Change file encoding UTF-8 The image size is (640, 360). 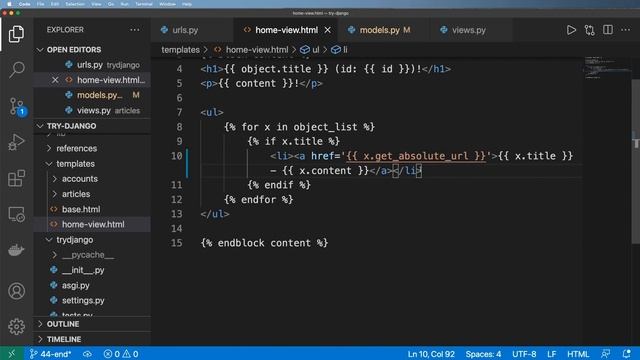[524, 354]
